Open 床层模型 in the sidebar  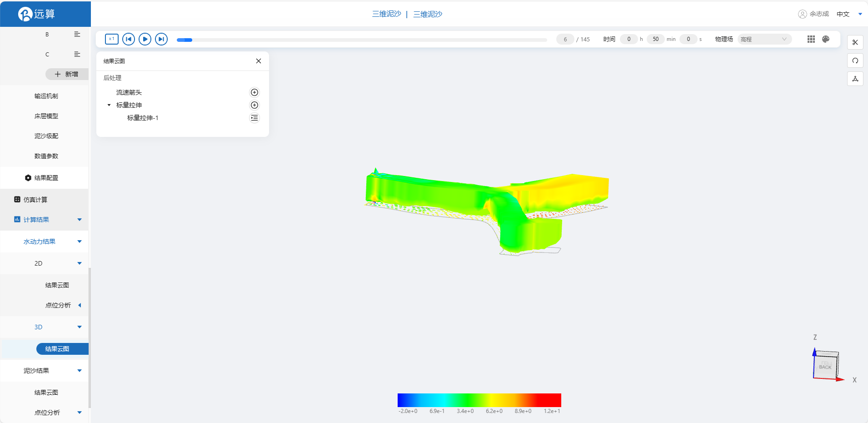tap(46, 116)
